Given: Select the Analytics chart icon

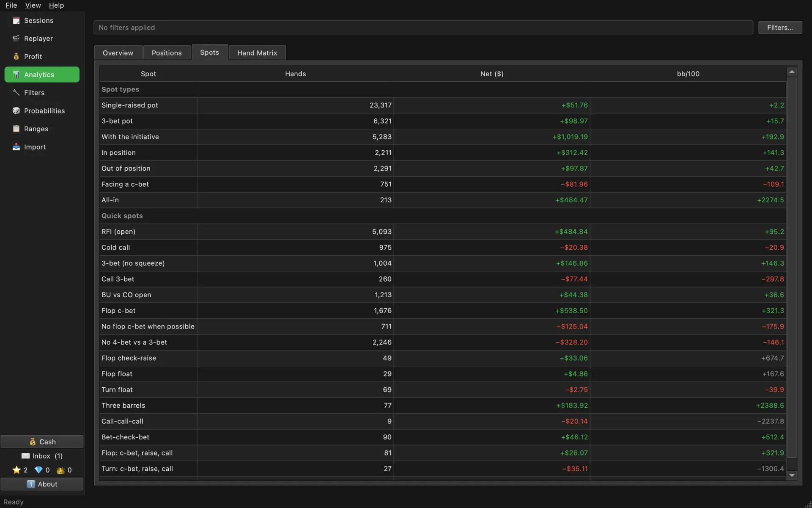Looking at the screenshot, I should click(x=16, y=75).
